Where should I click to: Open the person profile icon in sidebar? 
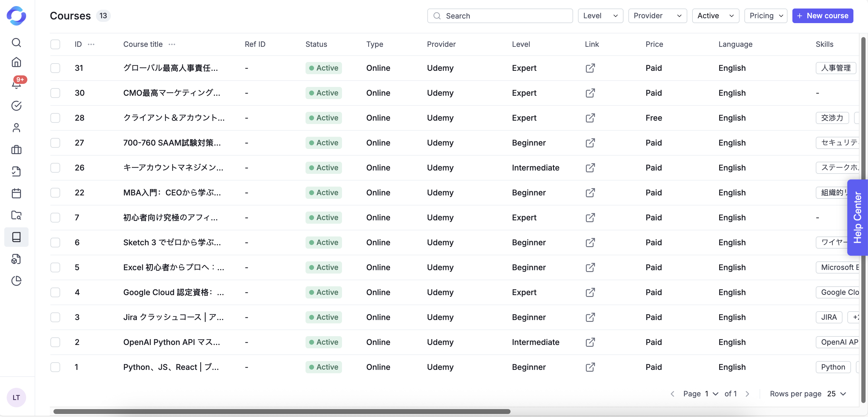[16, 128]
